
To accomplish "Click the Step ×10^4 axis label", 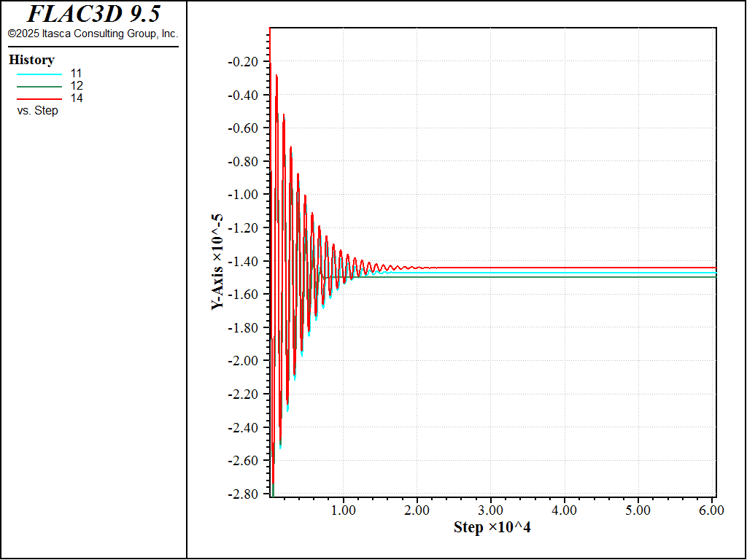I will 492,527.
